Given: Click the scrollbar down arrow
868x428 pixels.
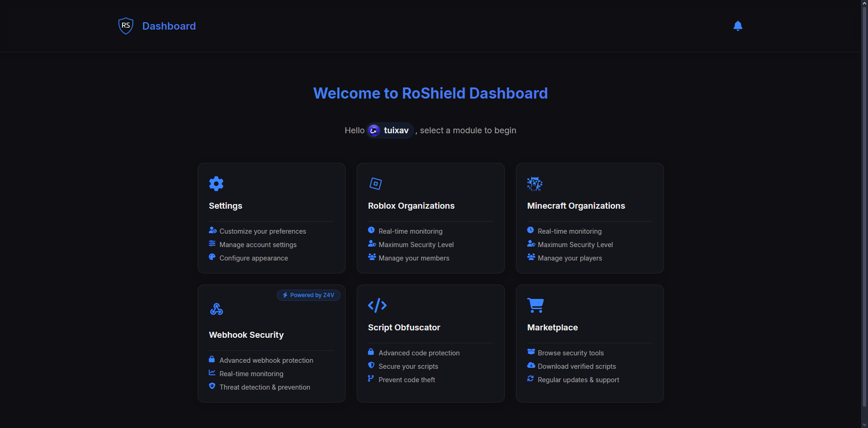Looking at the screenshot, I should [864, 424].
